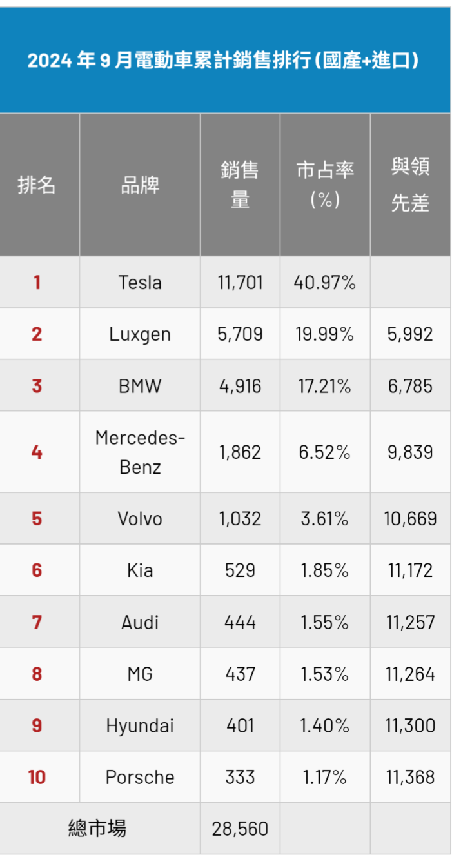Click the 銷售量 column header

(x=240, y=185)
